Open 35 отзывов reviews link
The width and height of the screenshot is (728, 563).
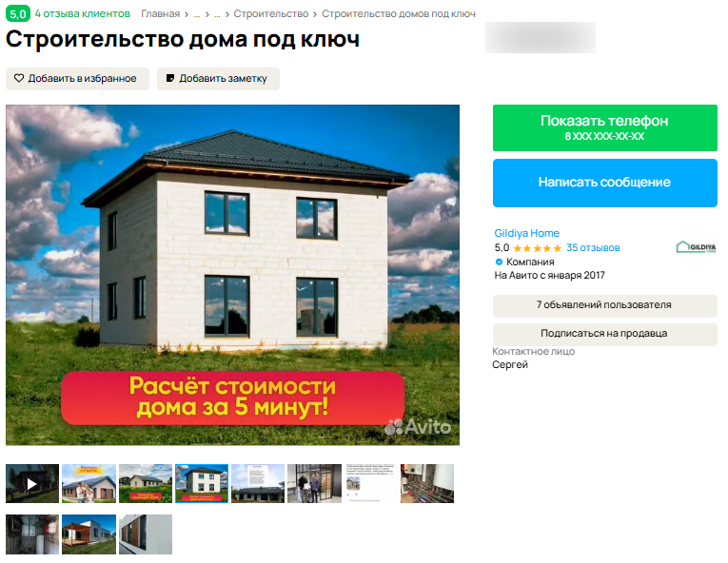(593, 248)
